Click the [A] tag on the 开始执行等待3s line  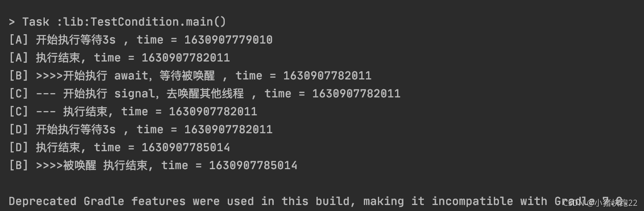[18, 40]
